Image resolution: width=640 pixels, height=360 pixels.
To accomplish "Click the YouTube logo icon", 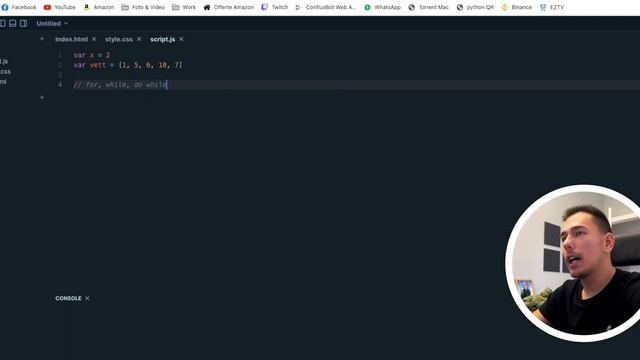I will tap(47, 7).
